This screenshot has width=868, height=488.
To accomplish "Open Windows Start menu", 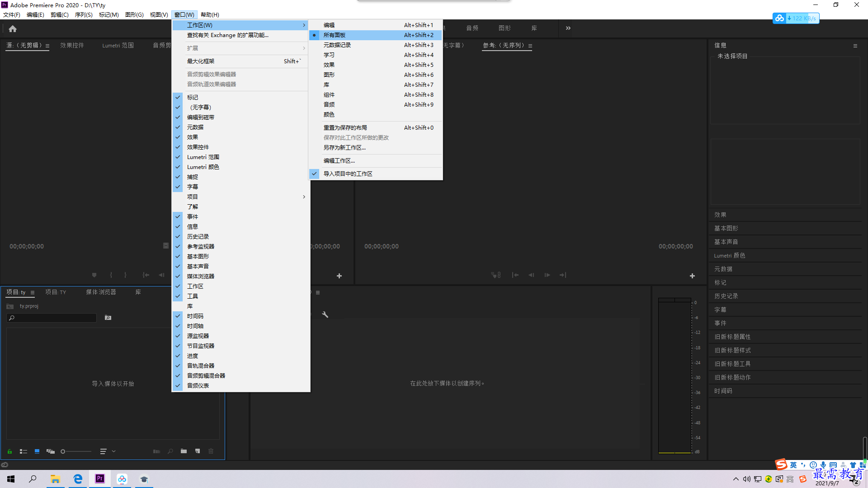I will [11, 479].
